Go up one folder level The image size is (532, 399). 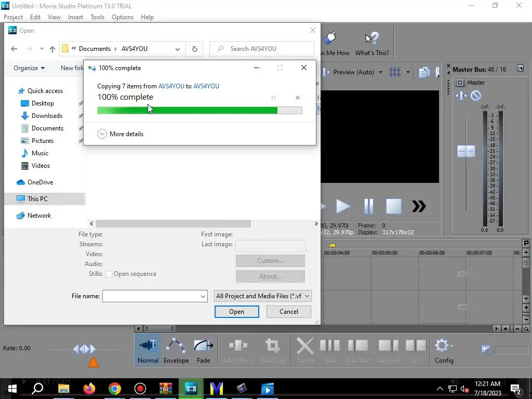coord(52,49)
